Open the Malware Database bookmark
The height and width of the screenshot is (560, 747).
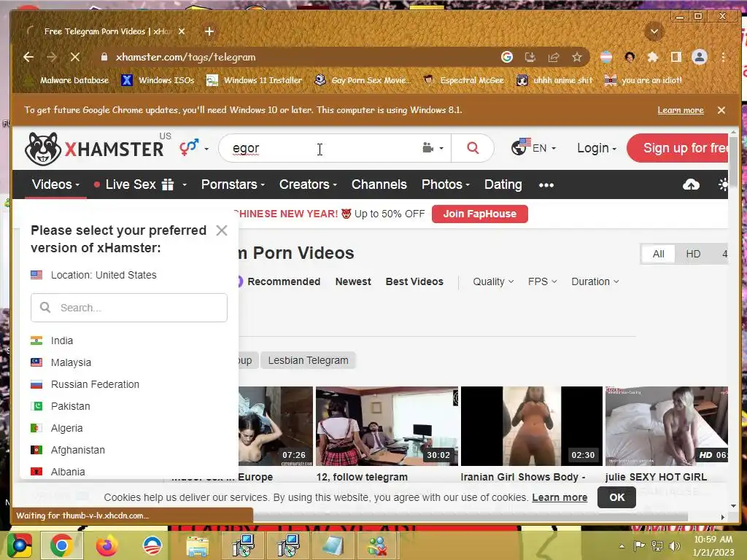click(x=68, y=80)
